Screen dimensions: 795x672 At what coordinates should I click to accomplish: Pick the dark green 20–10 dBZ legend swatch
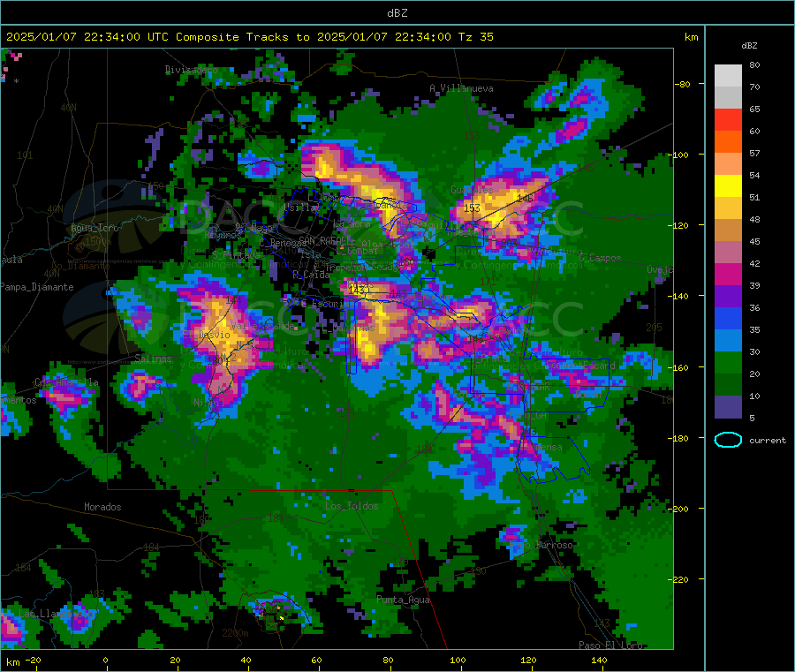728,385
